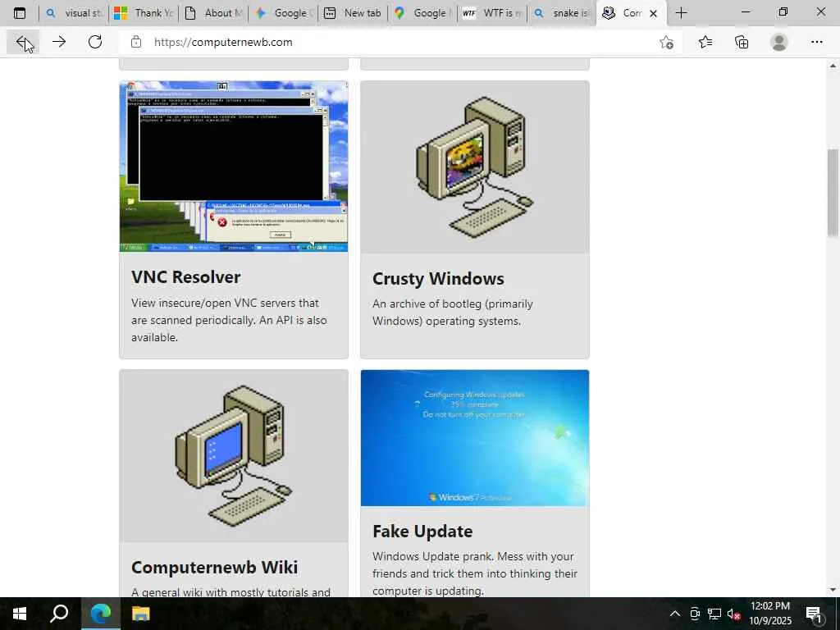Open Settings and more menu

pos(816,42)
